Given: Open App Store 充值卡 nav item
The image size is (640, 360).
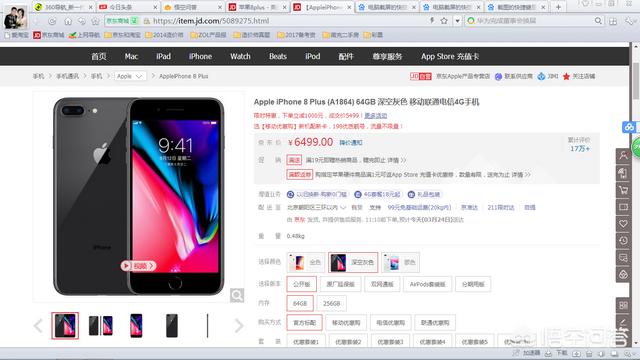Looking at the screenshot, I should pos(450,56).
